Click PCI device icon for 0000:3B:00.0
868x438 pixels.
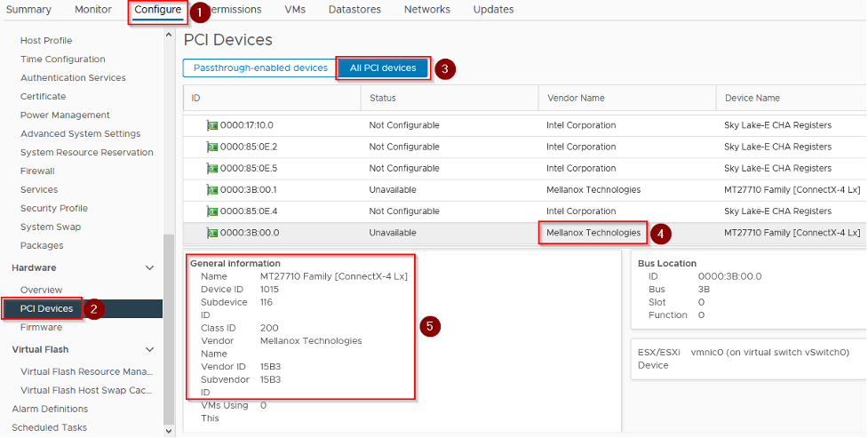[x=212, y=234]
